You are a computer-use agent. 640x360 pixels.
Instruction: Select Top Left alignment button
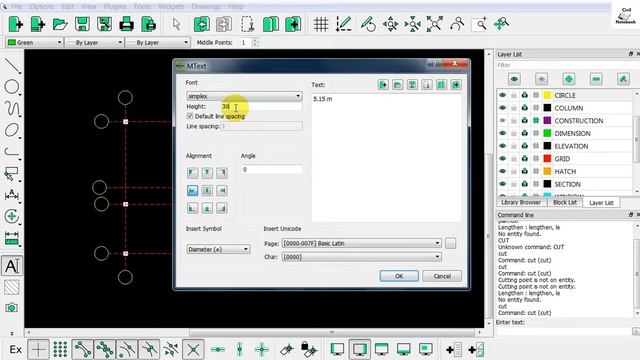(x=192, y=173)
